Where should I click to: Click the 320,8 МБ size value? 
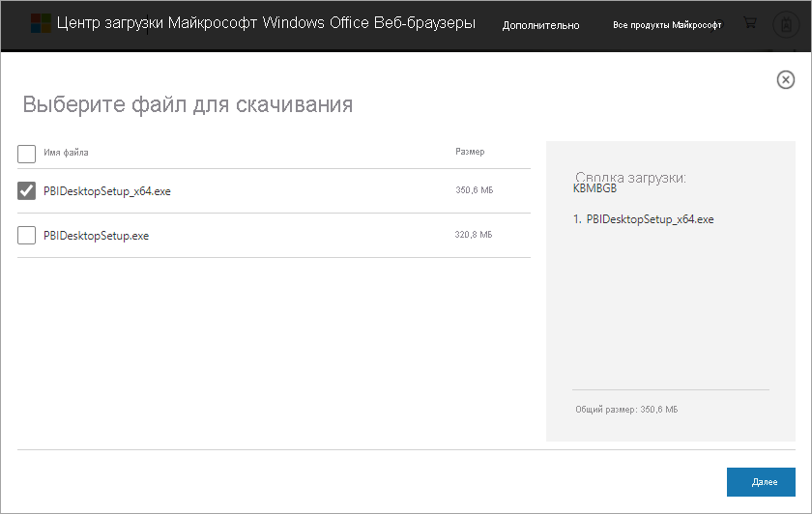point(474,235)
